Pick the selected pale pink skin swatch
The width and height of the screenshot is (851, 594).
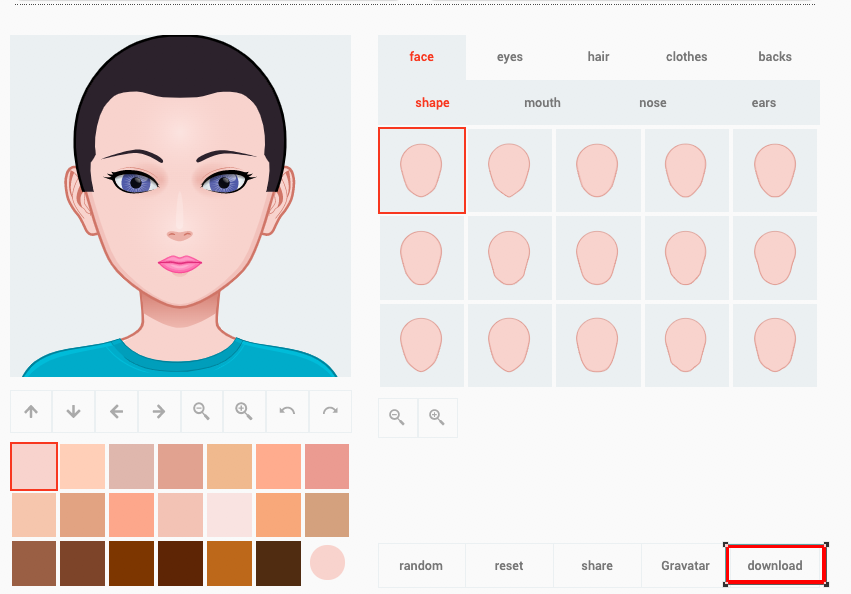coord(34,466)
